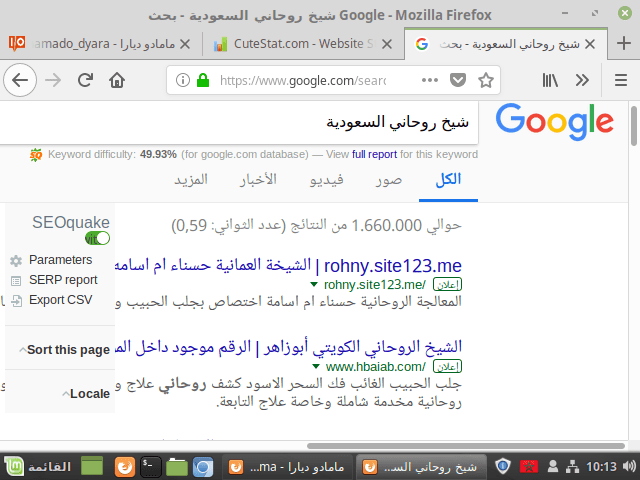
Task: Switch to صور image results
Action: pyautogui.click(x=389, y=180)
